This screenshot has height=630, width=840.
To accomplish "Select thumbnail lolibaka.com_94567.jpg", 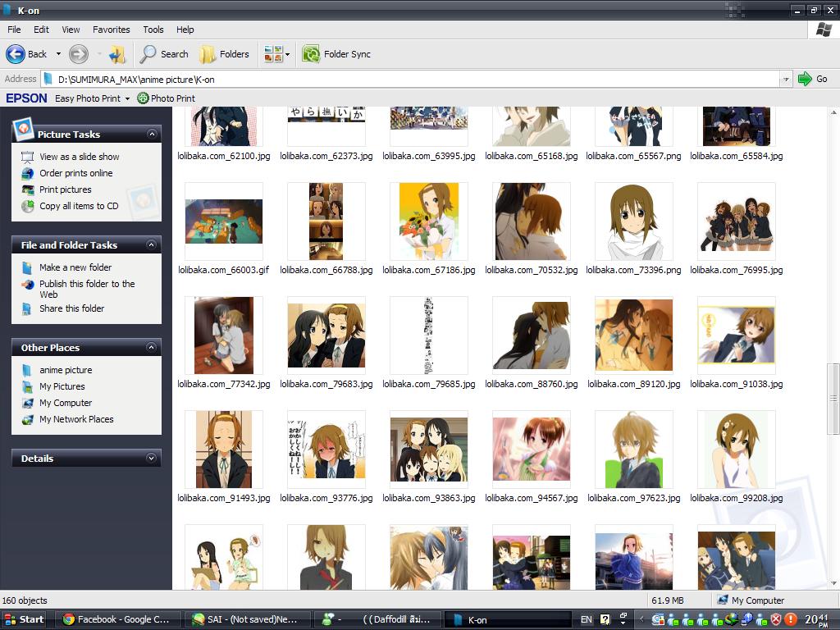I will click(532, 450).
